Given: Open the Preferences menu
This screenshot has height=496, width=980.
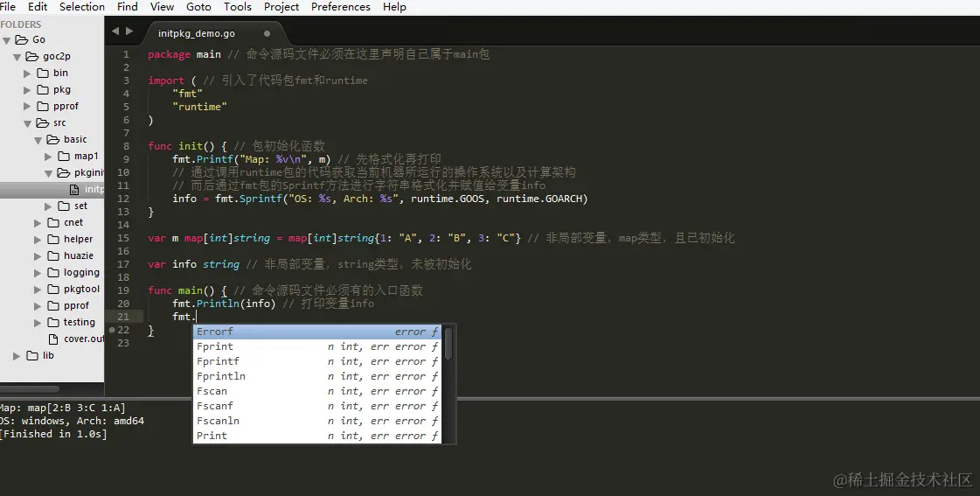Looking at the screenshot, I should (341, 7).
